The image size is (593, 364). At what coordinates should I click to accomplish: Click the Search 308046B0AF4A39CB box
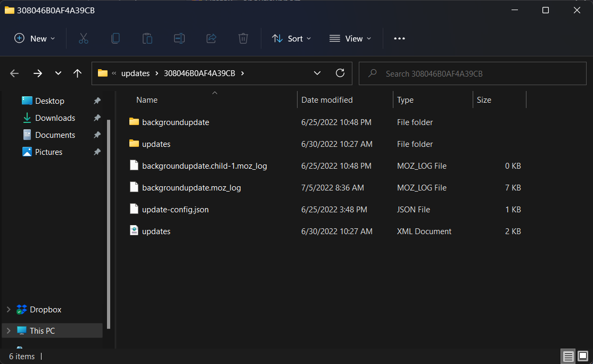474,73
